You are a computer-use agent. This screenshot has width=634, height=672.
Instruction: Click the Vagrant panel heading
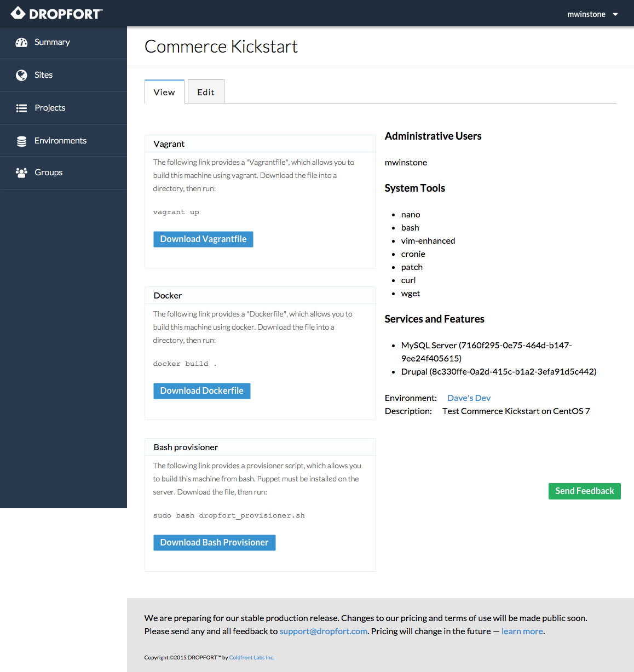(x=169, y=144)
